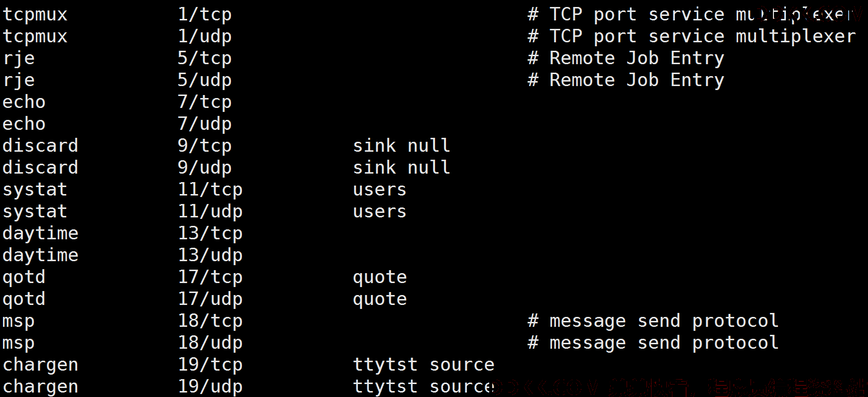Select the 5/udp port text

(x=205, y=80)
